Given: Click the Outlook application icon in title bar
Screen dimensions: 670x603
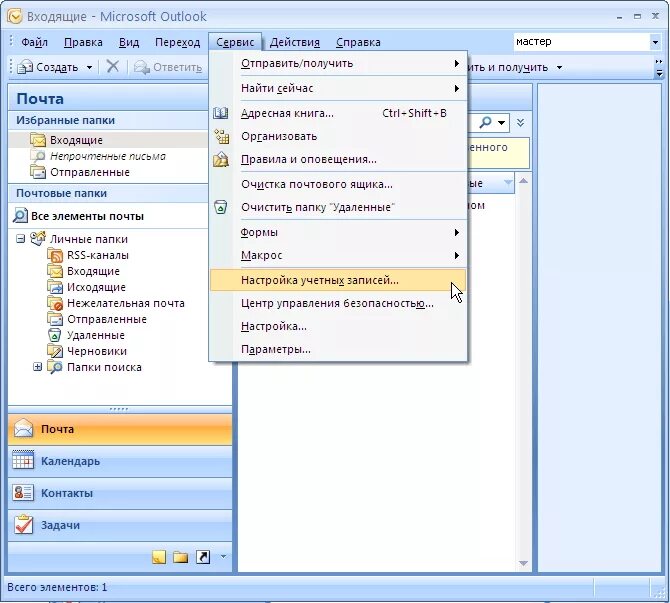Looking at the screenshot, I should pos(15,16).
